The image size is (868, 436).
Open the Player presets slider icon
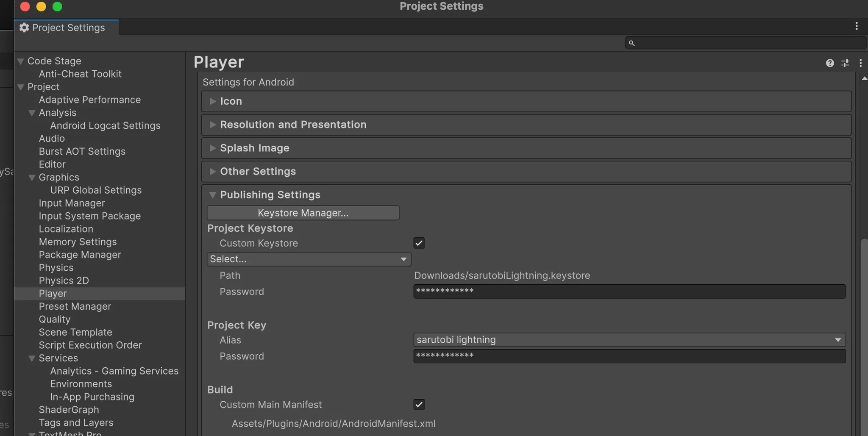pos(845,63)
